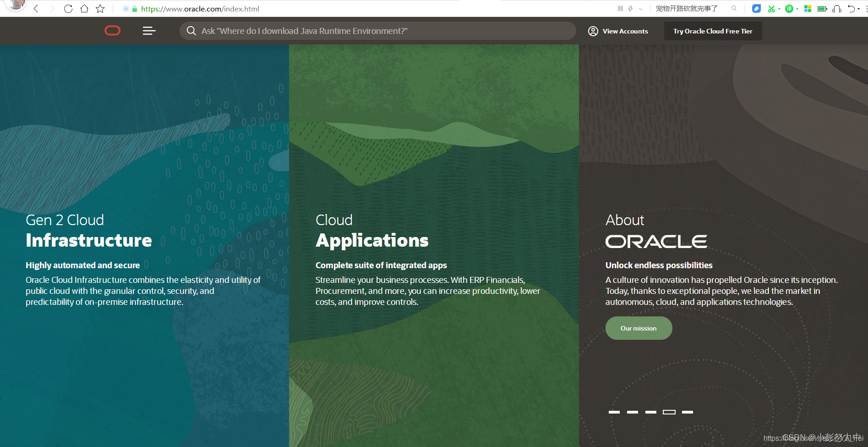Click the undo closed tab arrow icon
This screenshot has height=447, width=868.
[x=851, y=8]
